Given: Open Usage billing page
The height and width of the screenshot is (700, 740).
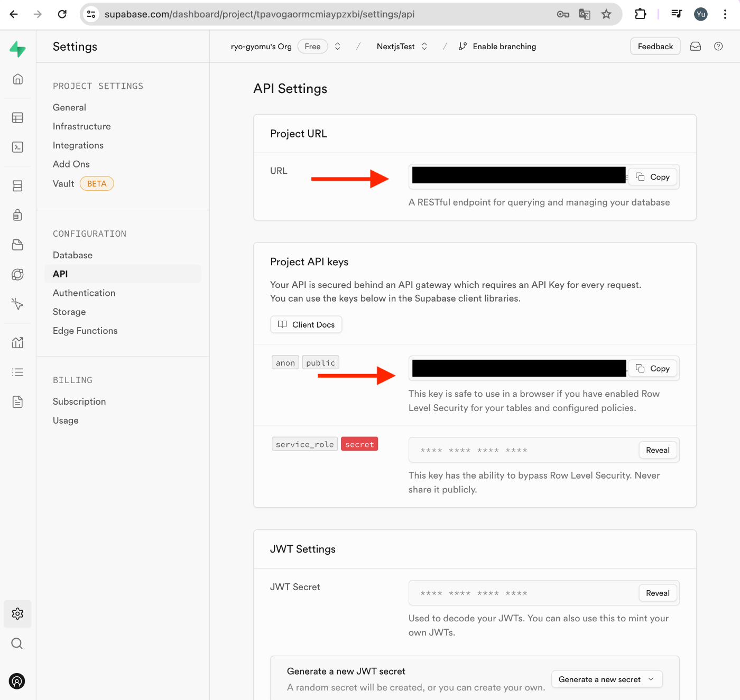Looking at the screenshot, I should [x=66, y=421].
